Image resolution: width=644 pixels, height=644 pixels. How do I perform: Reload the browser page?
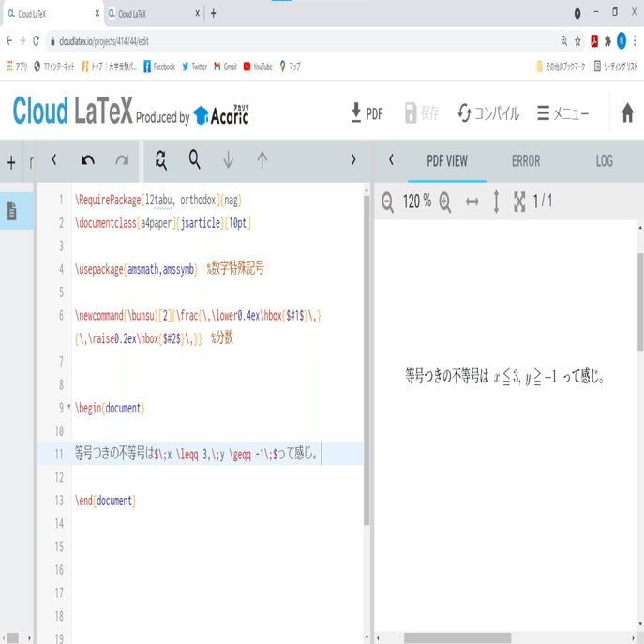click(x=36, y=40)
